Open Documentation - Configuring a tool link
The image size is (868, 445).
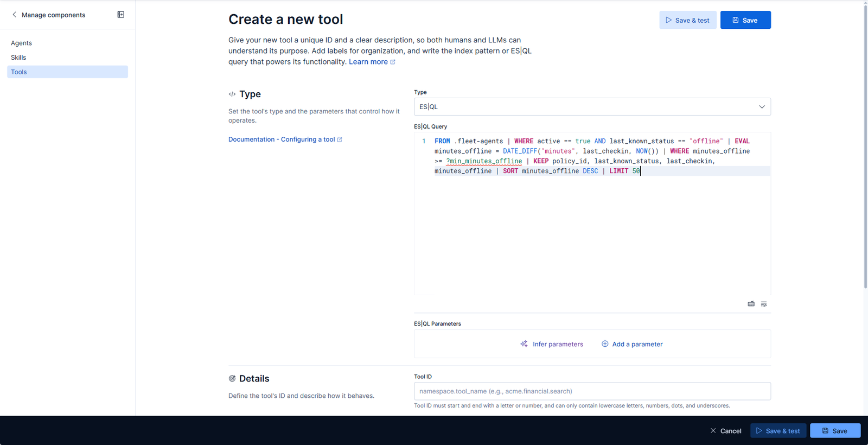pos(285,139)
